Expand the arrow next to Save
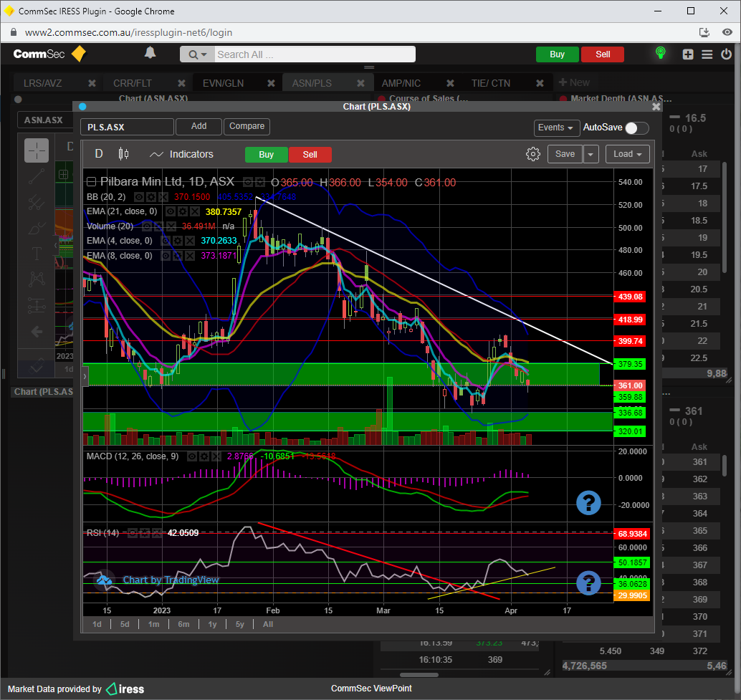This screenshot has width=741, height=700. point(591,154)
